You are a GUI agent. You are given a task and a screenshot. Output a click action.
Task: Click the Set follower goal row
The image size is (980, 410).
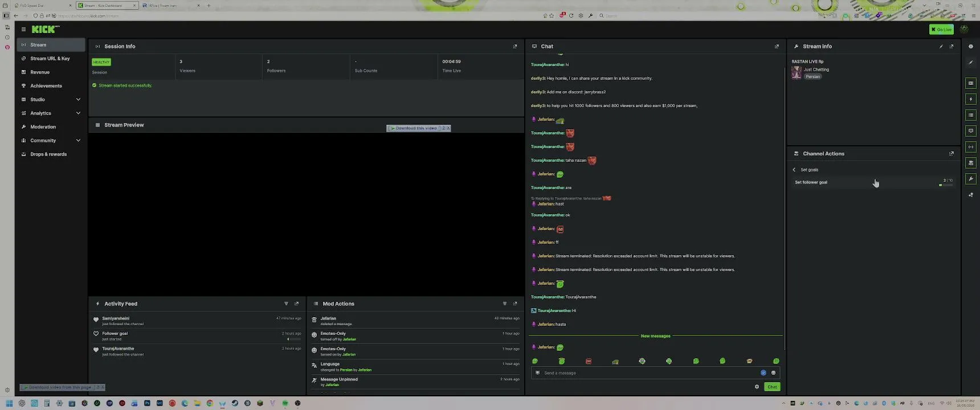pos(873,182)
